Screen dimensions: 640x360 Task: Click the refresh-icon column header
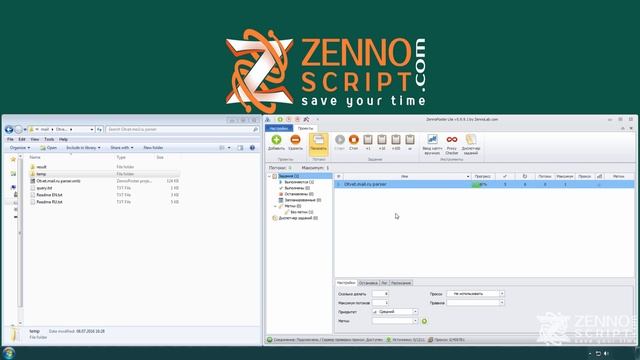pyautogui.click(x=525, y=176)
